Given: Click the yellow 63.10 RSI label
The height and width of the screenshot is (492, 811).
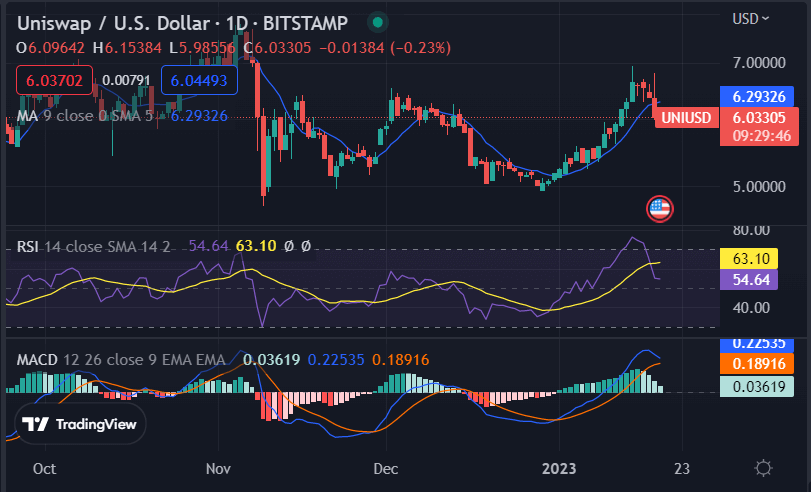Looking at the screenshot, I should (x=749, y=259).
